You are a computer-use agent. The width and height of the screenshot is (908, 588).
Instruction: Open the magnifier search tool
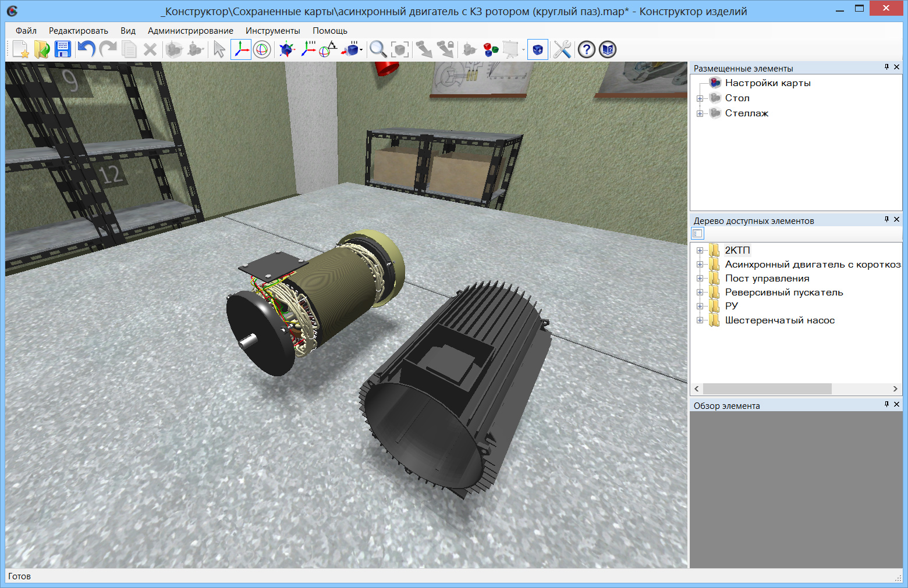[378, 49]
